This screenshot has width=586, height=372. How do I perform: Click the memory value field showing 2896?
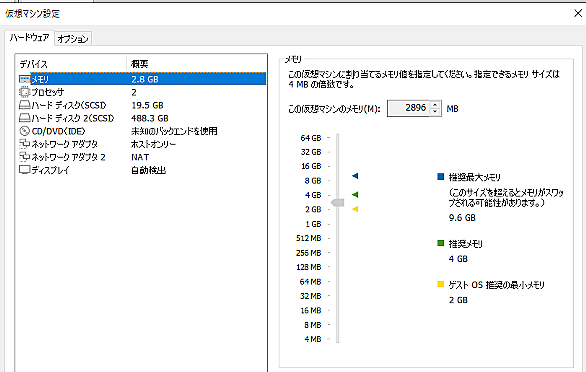pyautogui.click(x=408, y=108)
